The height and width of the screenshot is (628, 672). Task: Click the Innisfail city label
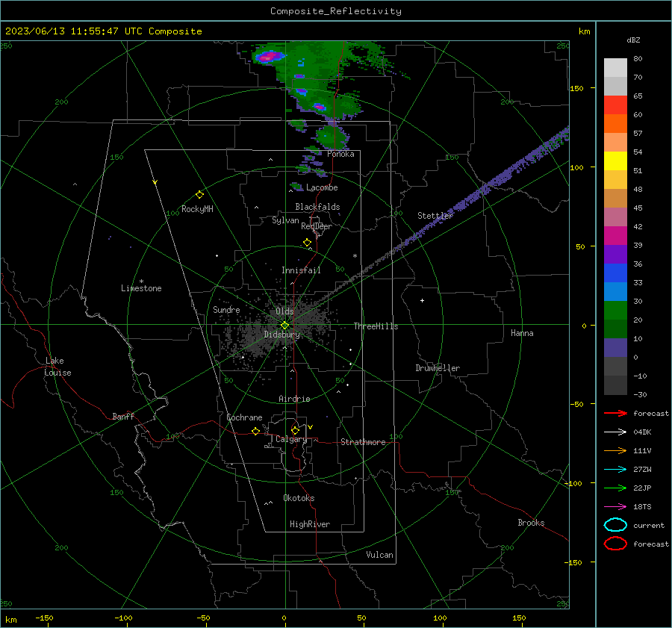301,270
